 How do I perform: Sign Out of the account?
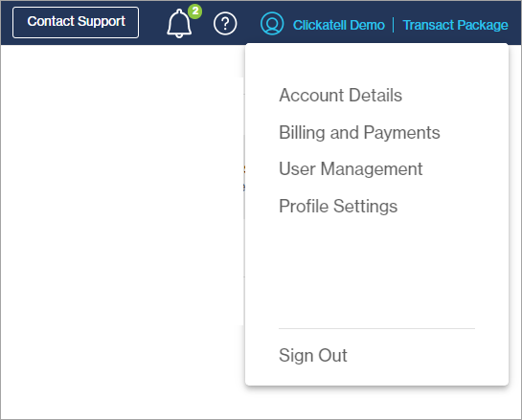click(313, 355)
